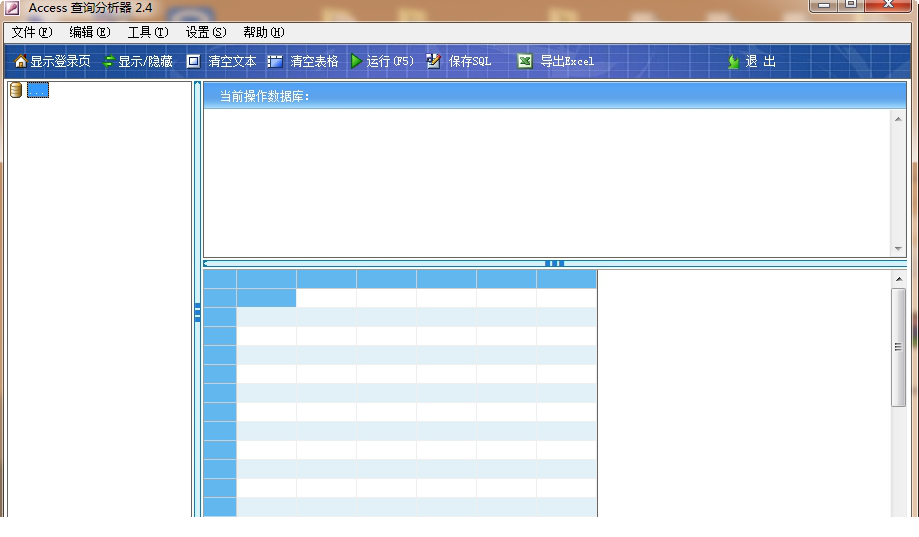Select the first highlighted cell in results grid
The height and width of the screenshot is (537, 919).
click(266, 298)
